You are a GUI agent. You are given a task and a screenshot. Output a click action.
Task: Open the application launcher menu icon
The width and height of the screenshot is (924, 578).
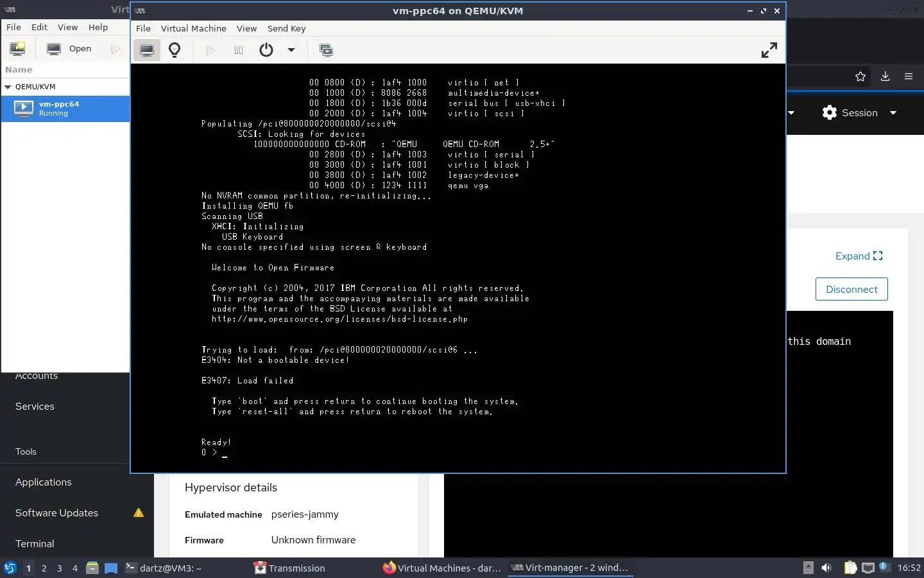(x=10, y=568)
